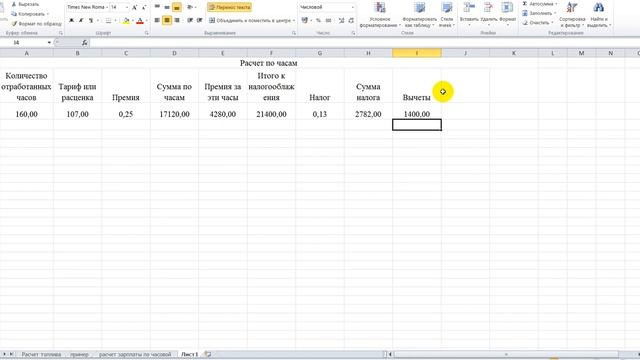This screenshot has height=360, width=640.
Task: Click the decrease indent icon
Action: (190, 20)
